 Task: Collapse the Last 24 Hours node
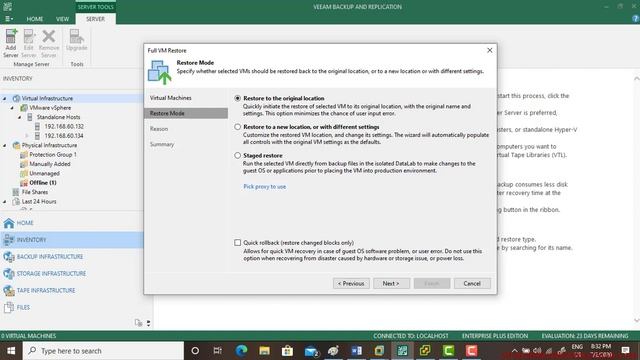tap(5, 202)
